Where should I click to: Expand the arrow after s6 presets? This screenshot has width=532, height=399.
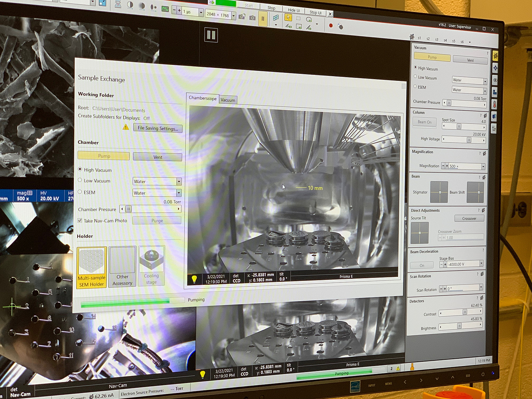tap(470, 42)
